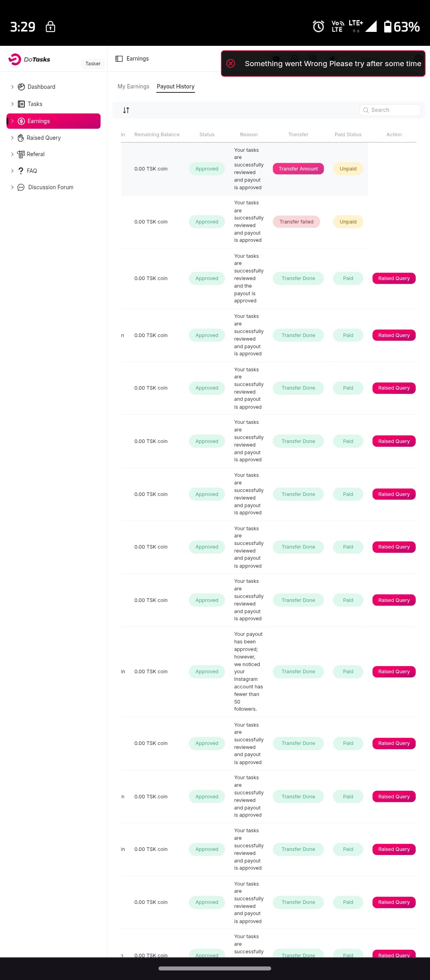Click the Dashboard pie chart icon
This screenshot has height=980, width=430.
point(21,87)
